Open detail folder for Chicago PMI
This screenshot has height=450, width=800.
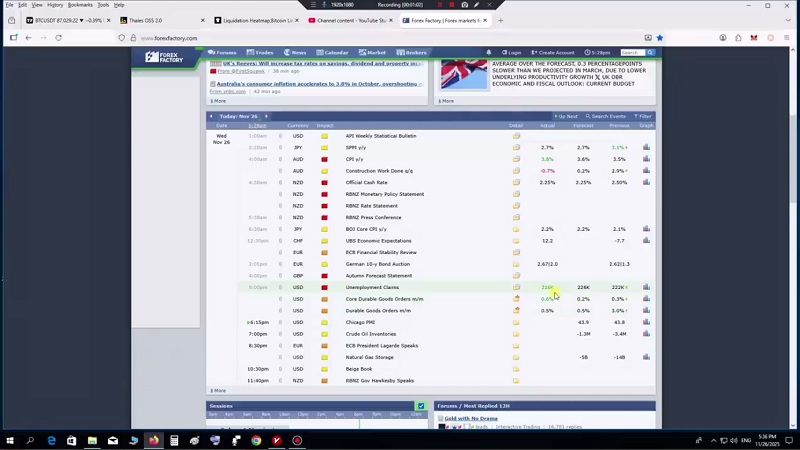(x=516, y=322)
